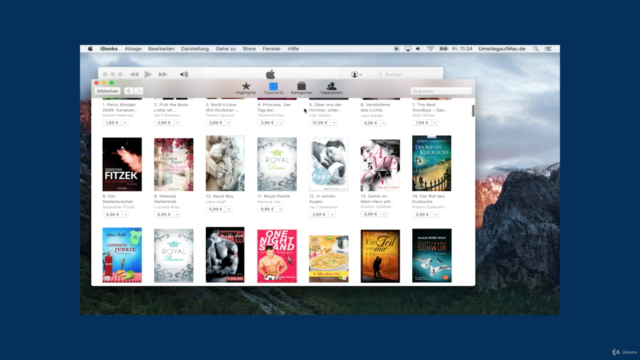Image resolution: width=640 pixels, height=360 pixels.
Task: Click price button for Royal Desire
Action: tap(267, 209)
